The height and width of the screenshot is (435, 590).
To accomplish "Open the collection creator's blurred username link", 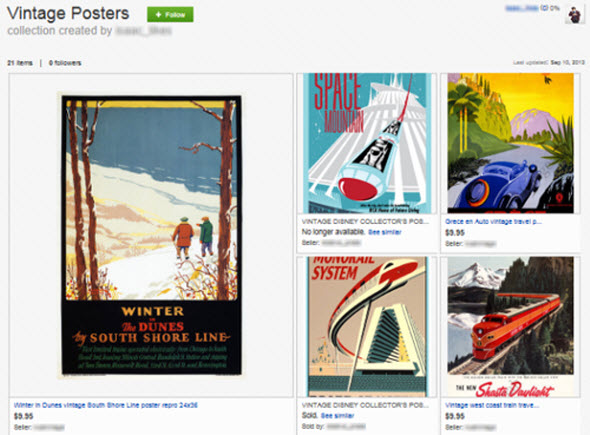I will click(143, 31).
